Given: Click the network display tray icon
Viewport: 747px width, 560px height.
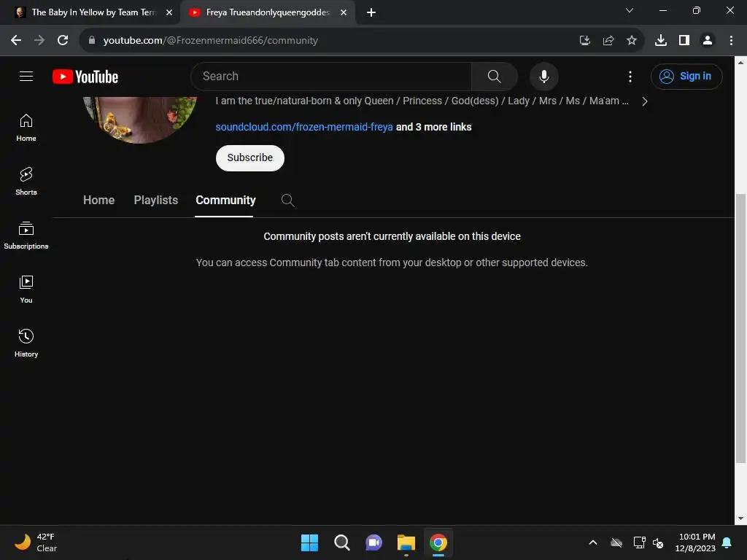Looking at the screenshot, I should coord(639,542).
